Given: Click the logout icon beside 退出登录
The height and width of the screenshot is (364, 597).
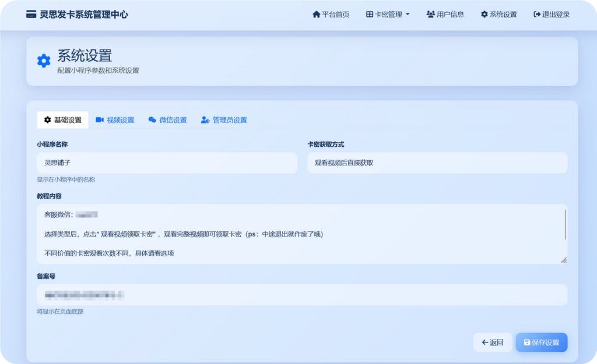Looking at the screenshot, I should point(537,15).
